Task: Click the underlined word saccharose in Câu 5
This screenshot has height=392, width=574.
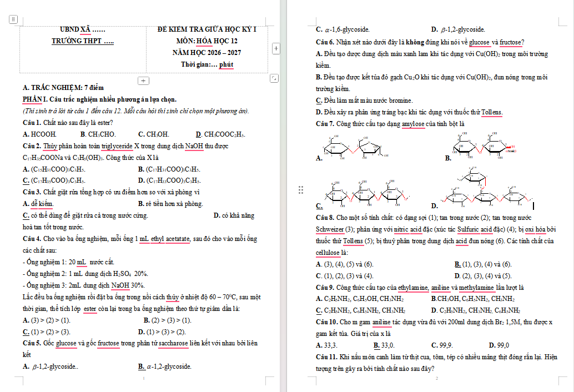Action: [x=173, y=343]
